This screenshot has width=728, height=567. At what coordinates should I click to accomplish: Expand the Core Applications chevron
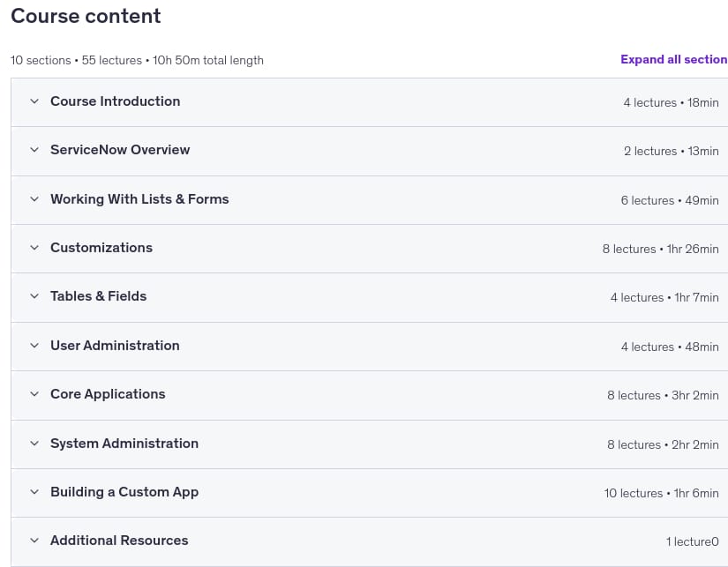click(x=34, y=394)
